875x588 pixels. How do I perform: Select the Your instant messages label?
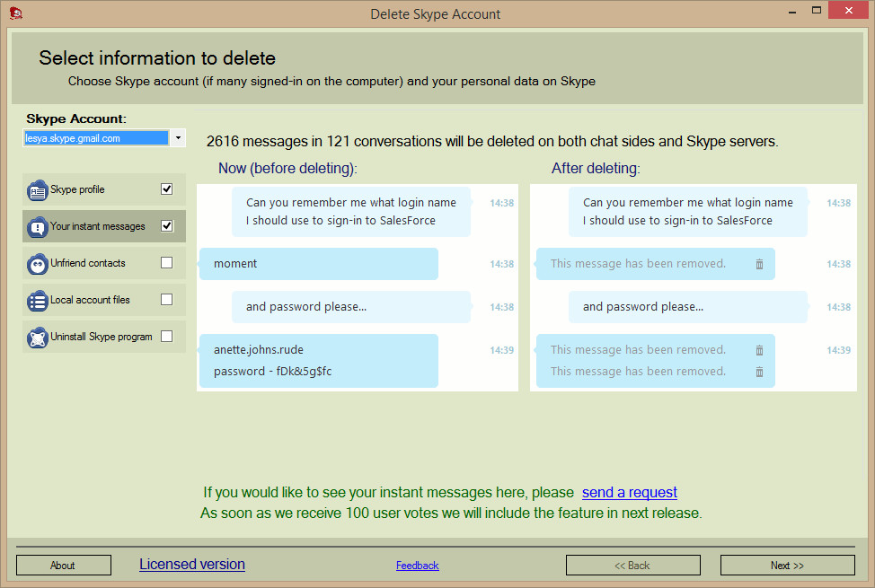click(98, 226)
